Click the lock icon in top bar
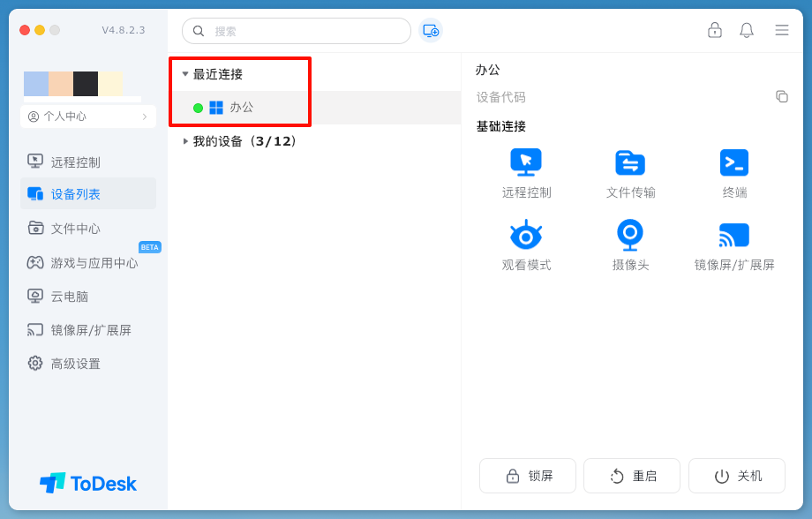The width and height of the screenshot is (812, 519). 715,30
